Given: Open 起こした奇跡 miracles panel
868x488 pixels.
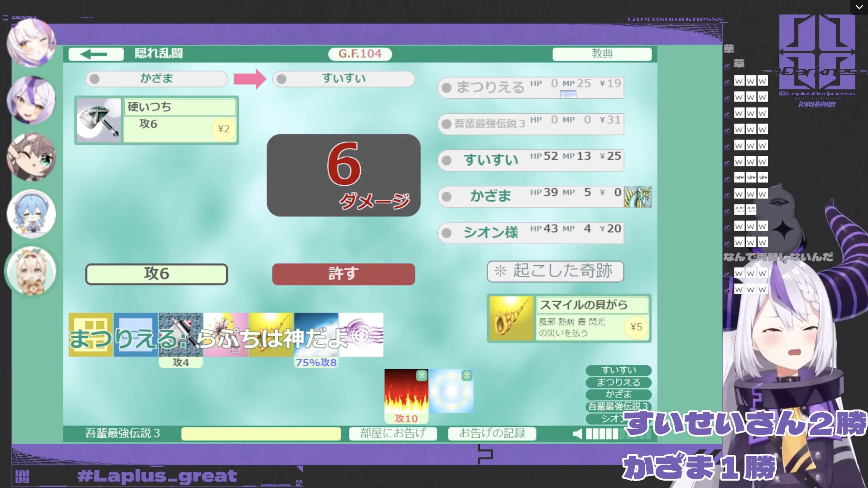Looking at the screenshot, I should point(555,271).
